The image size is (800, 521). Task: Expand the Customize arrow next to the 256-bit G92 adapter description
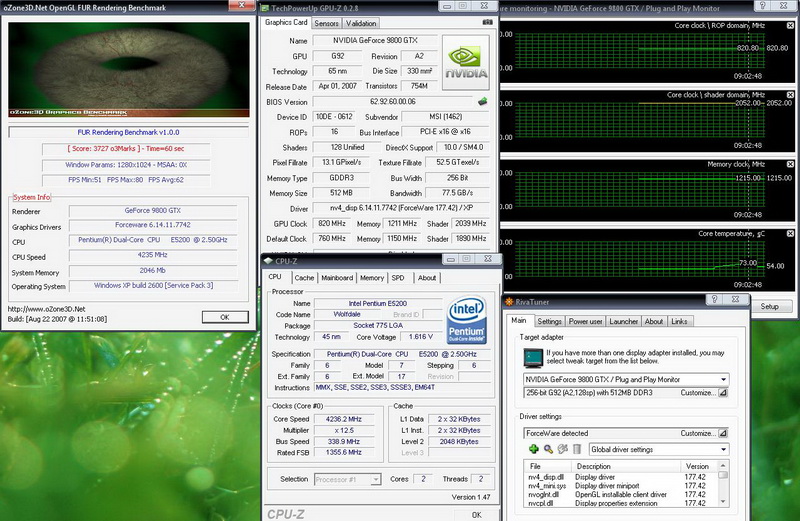[723, 393]
